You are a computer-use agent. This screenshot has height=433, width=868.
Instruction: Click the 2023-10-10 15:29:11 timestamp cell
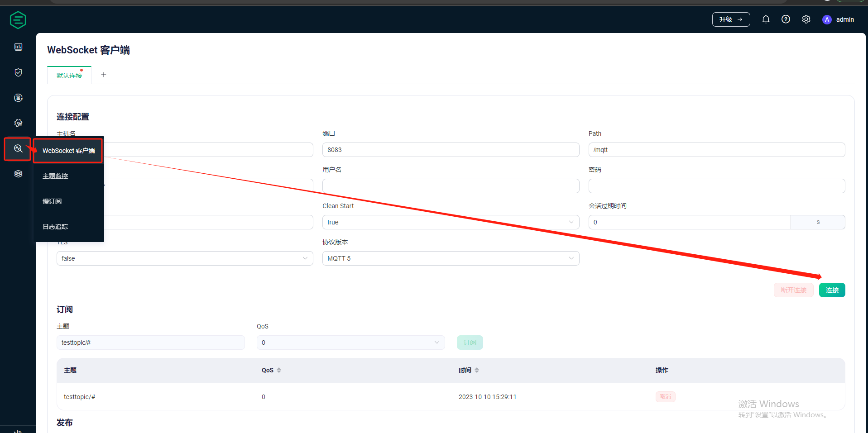[487, 397]
